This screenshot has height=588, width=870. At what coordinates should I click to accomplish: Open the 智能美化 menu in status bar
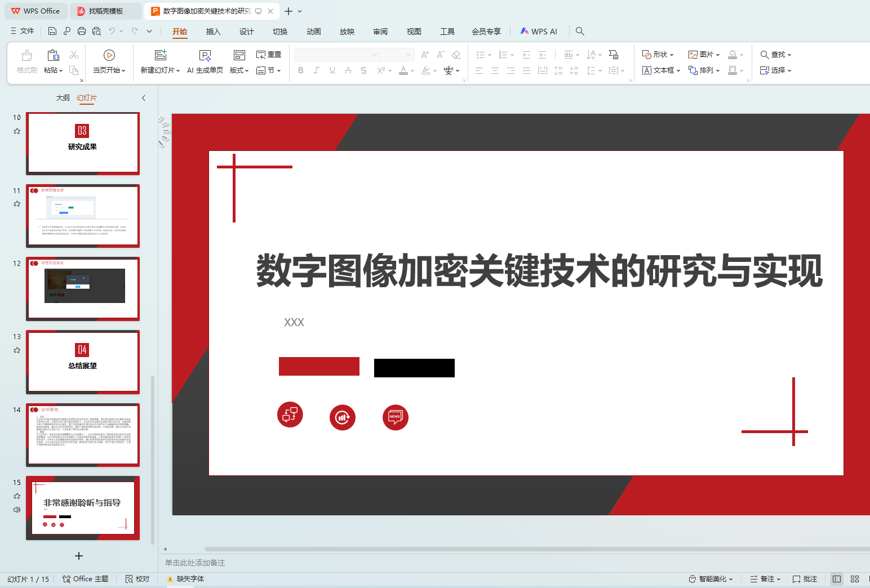[x=711, y=579]
